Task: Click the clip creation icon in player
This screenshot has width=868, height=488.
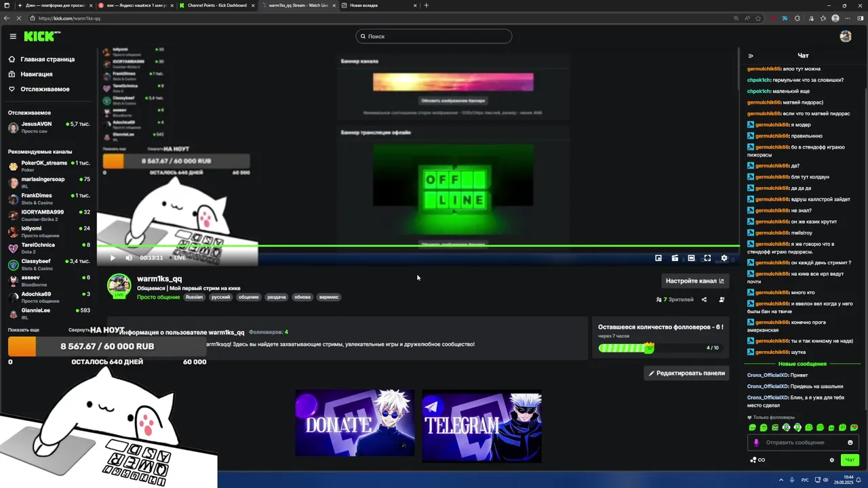Action: pyautogui.click(x=675, y=258)
